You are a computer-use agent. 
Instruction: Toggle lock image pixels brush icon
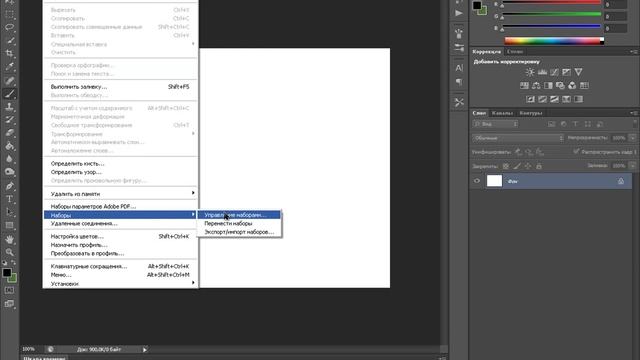(517, 166)
